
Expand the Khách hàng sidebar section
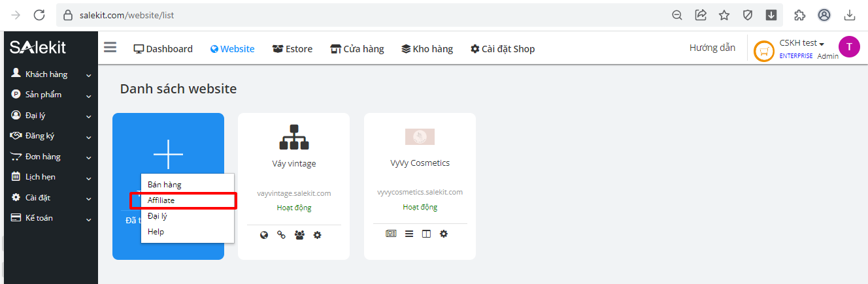[49, 74]
